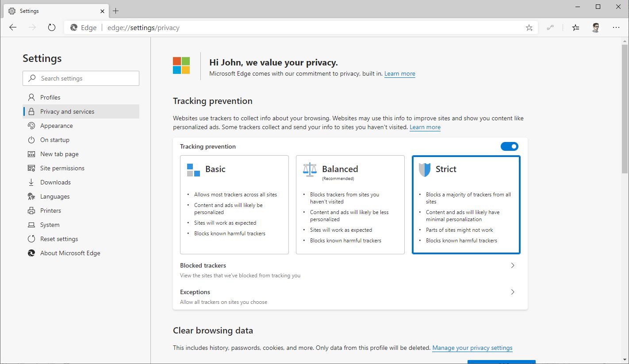View the About Microsoft Edge page
This screenshot has height=364, width=629.
(x=69, y=253)
